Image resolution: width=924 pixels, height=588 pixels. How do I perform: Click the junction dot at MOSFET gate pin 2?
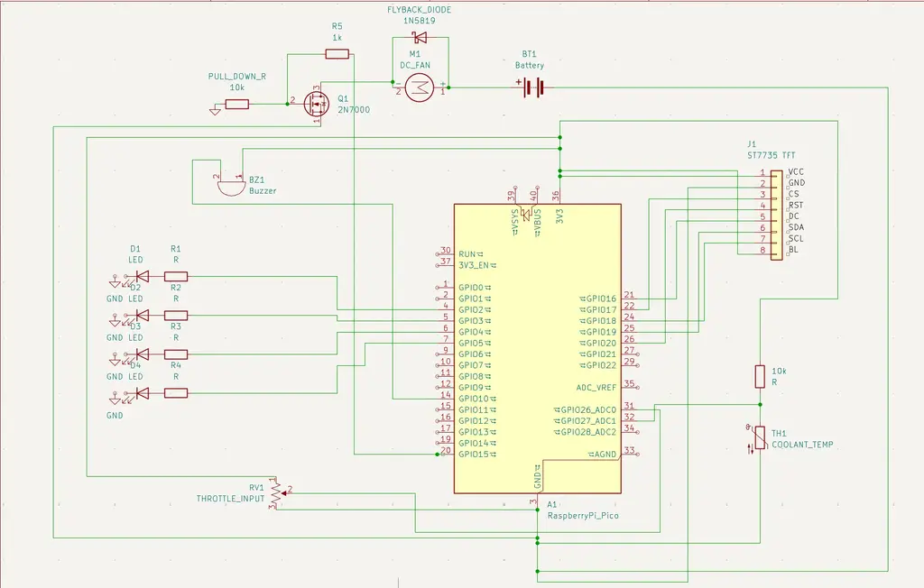pos(288,105)
